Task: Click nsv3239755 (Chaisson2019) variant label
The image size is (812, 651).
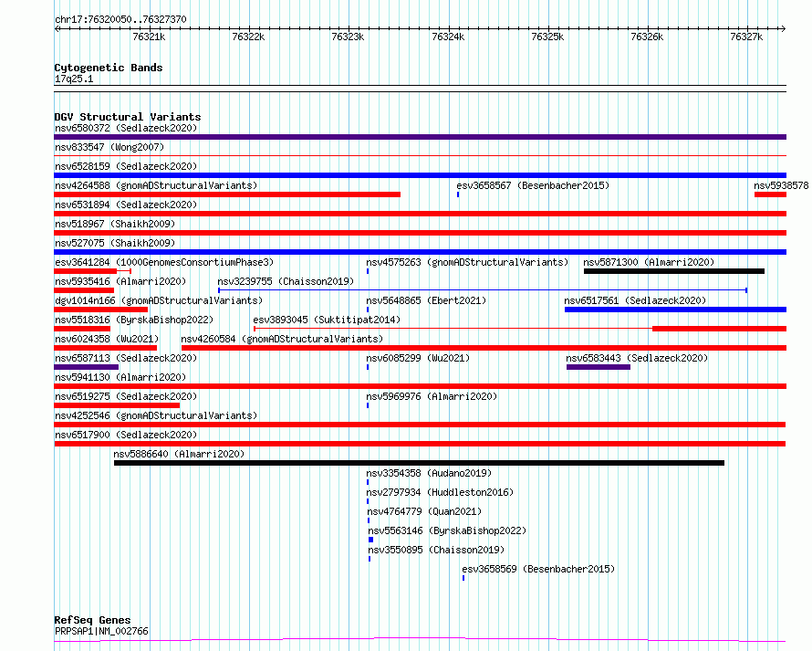Action: coord(286,281)
